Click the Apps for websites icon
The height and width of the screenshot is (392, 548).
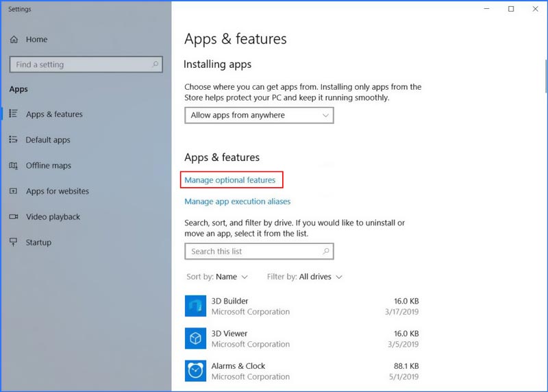[x=14, y=191]
